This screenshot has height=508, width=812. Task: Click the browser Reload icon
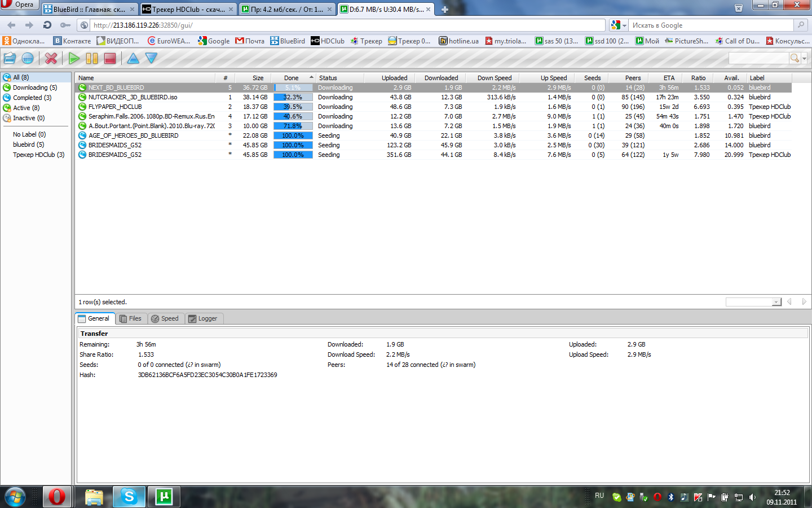pyautogui.click(x=47, y=25)
